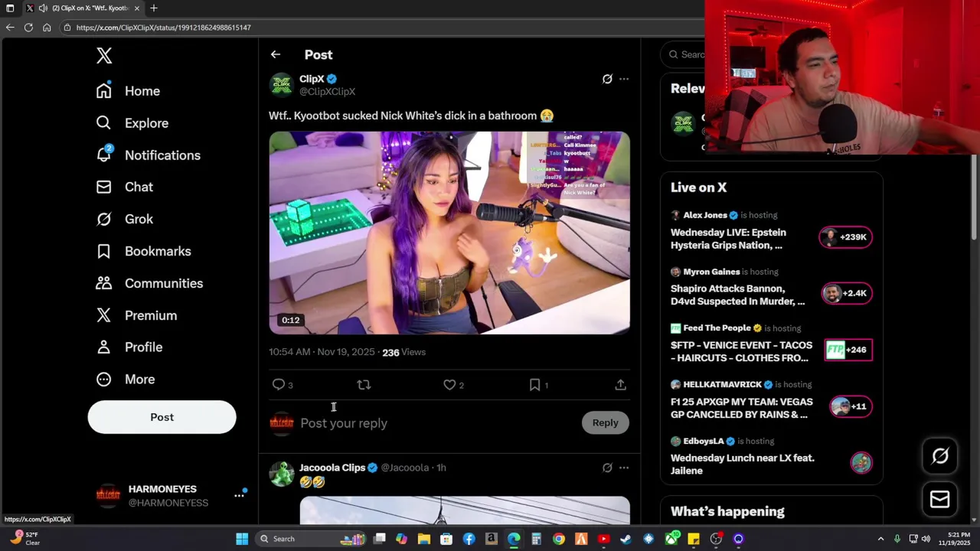Screen dimensions: 980x551
Task: Click the volume icon in system tray
Action: [x=926, y=539]
